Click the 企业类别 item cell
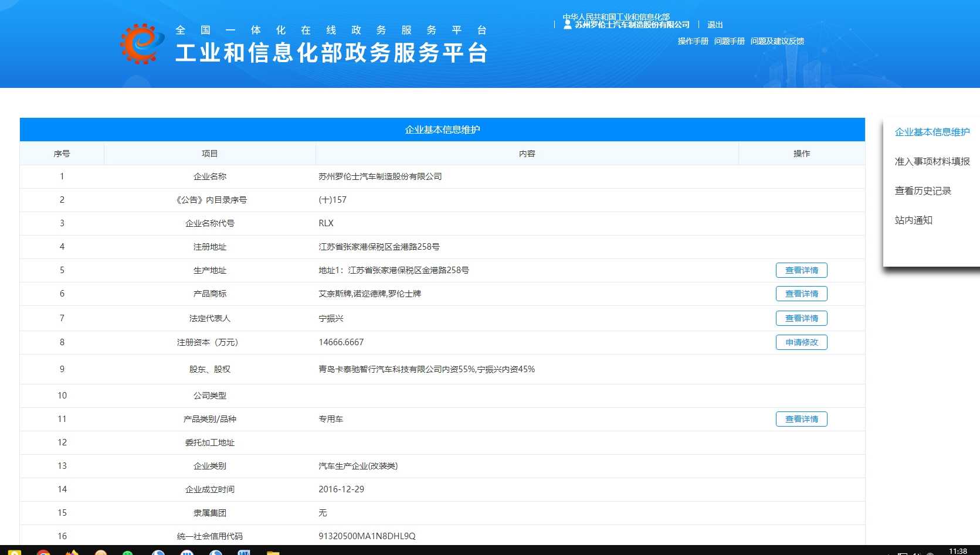This screenshot has height=555, width=980. (x=209, y=466)
